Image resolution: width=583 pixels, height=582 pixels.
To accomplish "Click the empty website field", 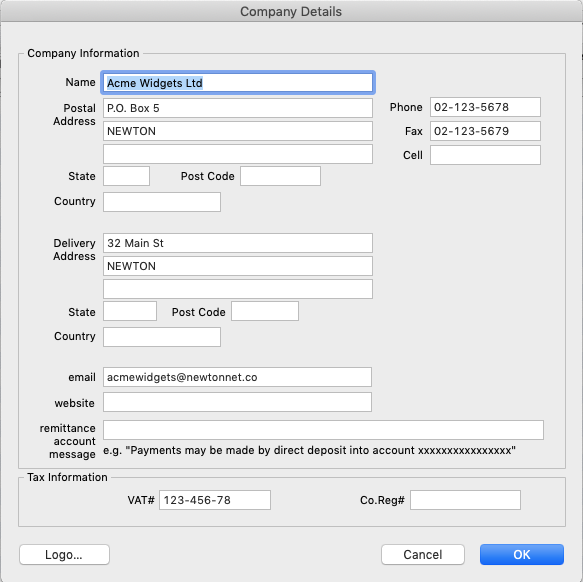I will pyautogui.click(x=237, y=402).
